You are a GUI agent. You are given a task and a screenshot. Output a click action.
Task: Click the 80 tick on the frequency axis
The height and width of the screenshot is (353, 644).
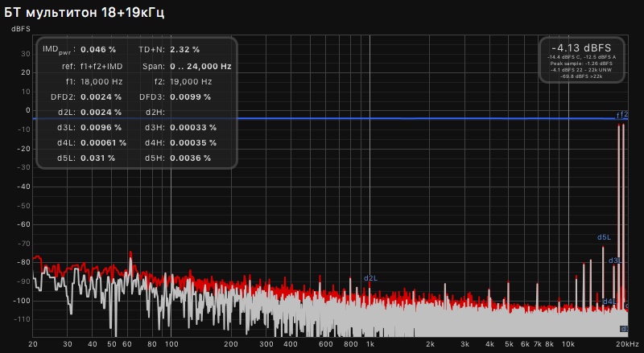pyautogui.click(x=152, y=344)
